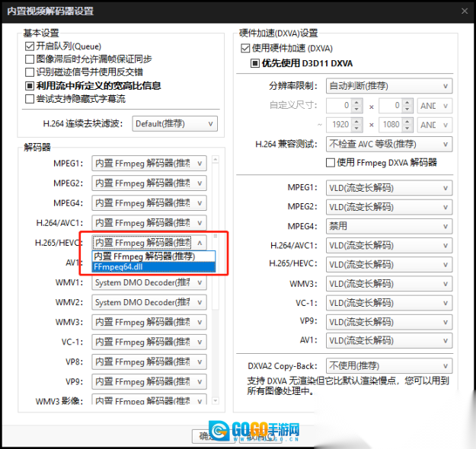
Task: Open the MPEG1 decoder dropdown on left
Action: (149, 164)
